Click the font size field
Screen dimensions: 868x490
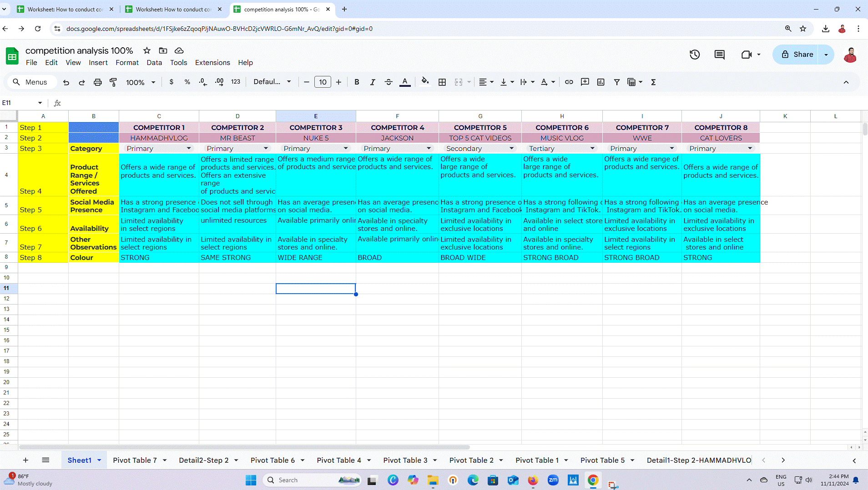[x=323, y=82]
